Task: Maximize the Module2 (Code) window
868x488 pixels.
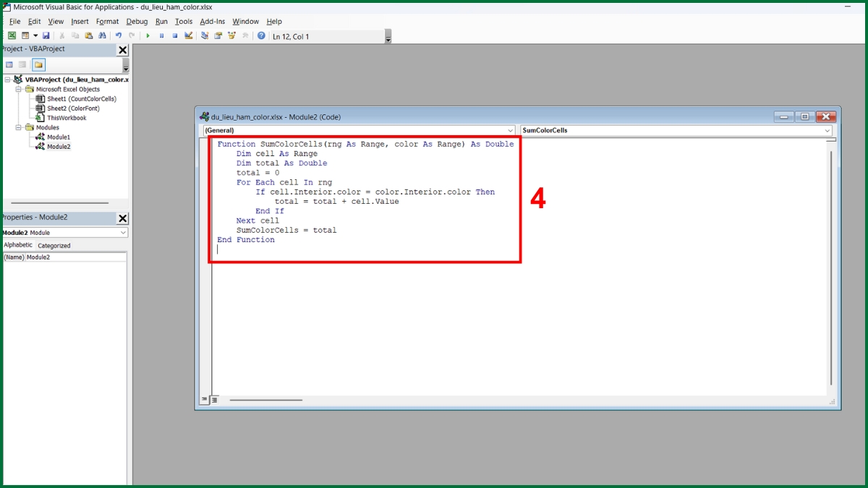Action: coord(804,116)
